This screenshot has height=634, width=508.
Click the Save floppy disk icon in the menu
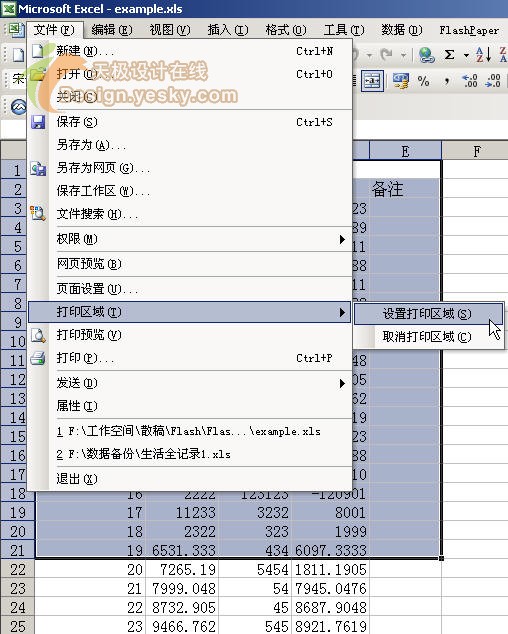38,122
